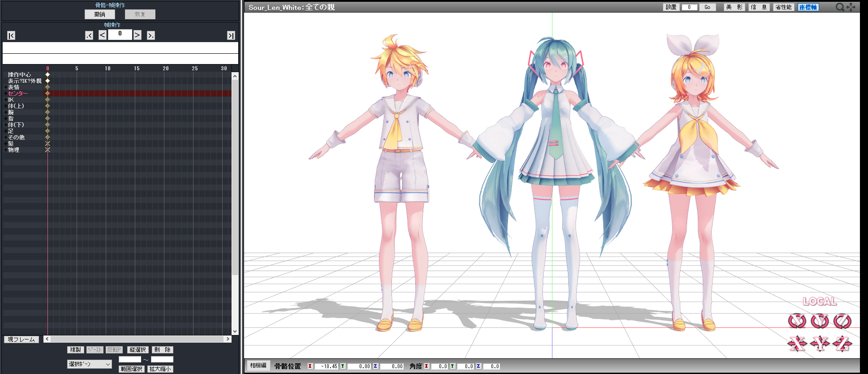Click the 拡大縮小 scale button

coord(160,369)
